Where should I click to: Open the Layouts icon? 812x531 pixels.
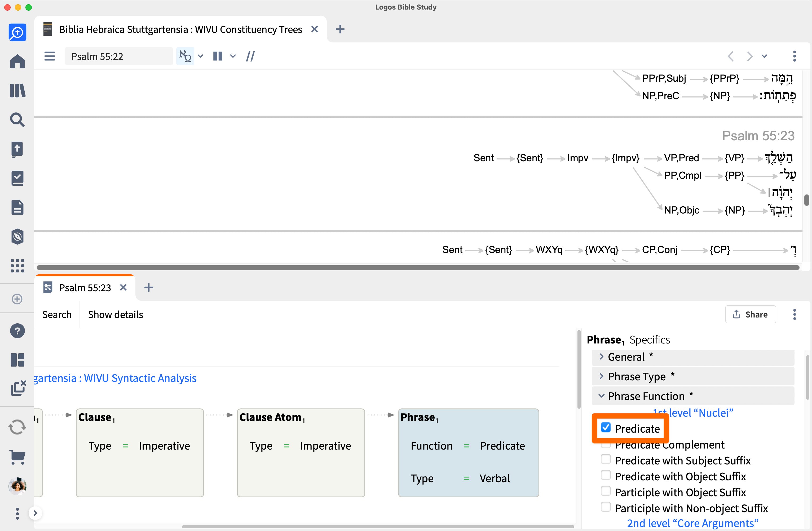(17, 360)
